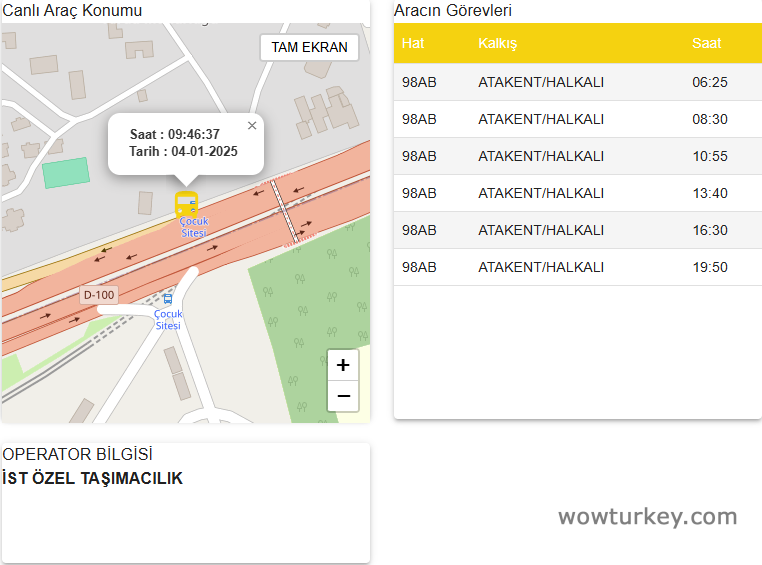Sort table by Hat column header

point(413,44)
